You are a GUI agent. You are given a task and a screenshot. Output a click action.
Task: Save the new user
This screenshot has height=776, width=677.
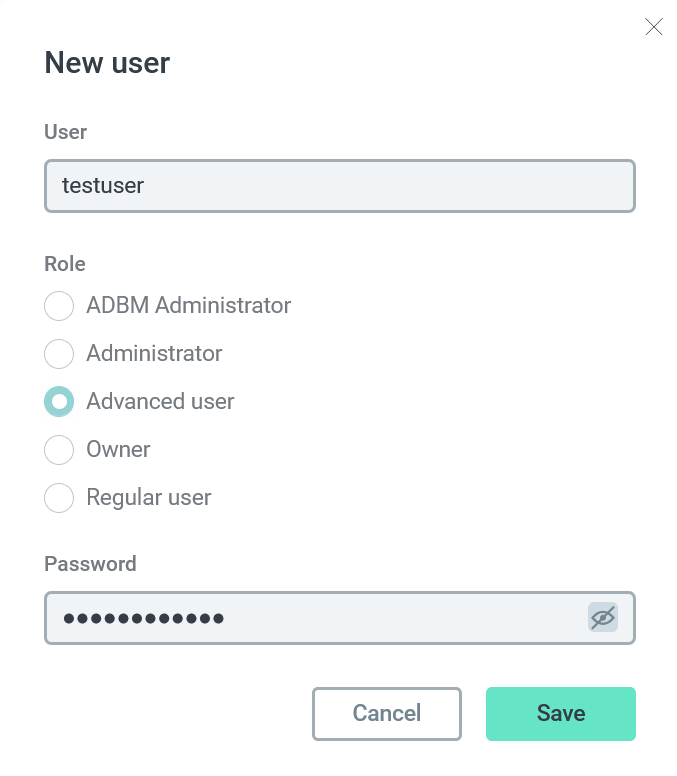click(561, 714)
